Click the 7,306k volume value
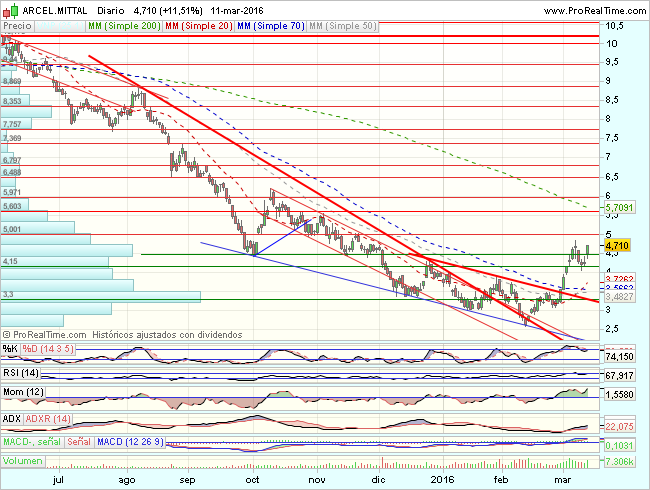Screen dimensions: 650x490 click(x=619, y=462)
